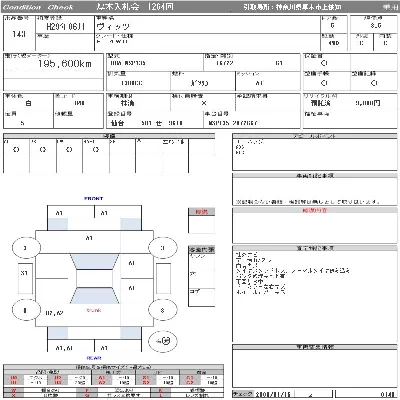Screen dimensions: 400x400
Task: Click the blue REAR label
Action: click(x=94, y=358)
